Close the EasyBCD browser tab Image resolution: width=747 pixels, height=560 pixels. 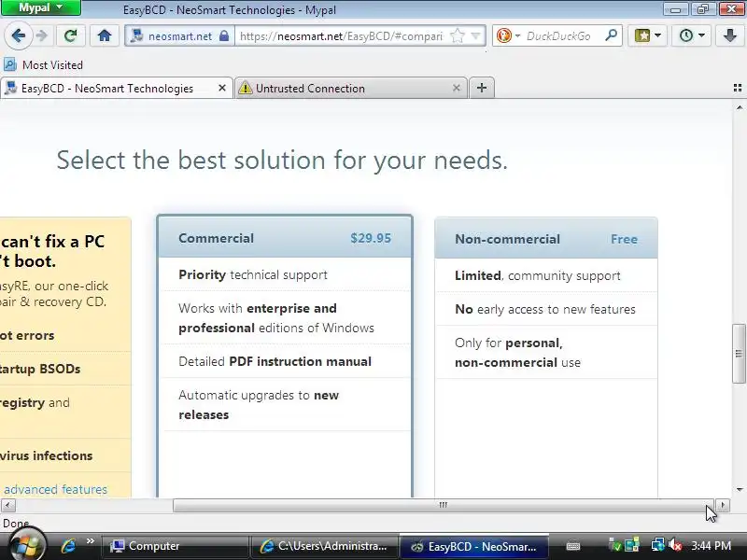[222, 88]
